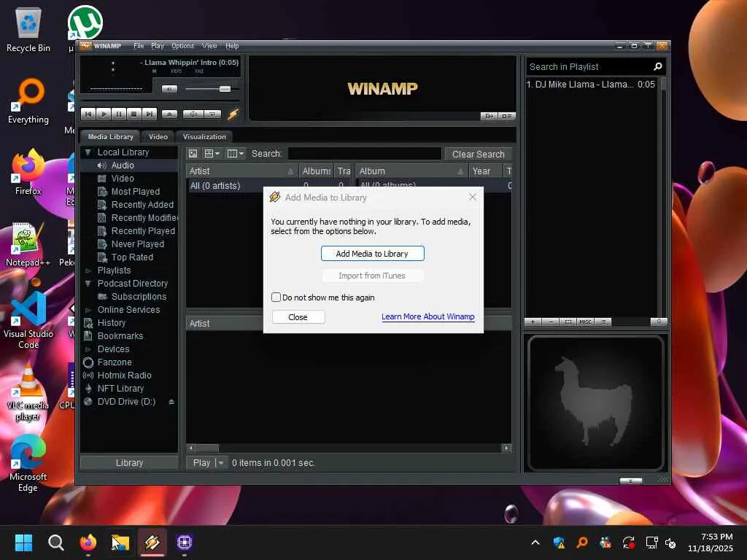The height and width of the screenshot is (560, 747).
Task: Collapse the Podcast Directory node
Action: pyautogui.click(x=88, y=284)
